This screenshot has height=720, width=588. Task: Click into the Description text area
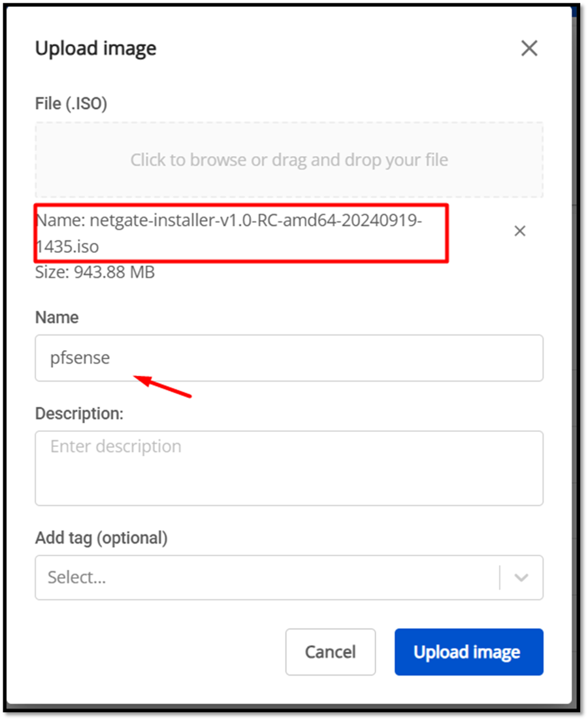coord(289,468)
